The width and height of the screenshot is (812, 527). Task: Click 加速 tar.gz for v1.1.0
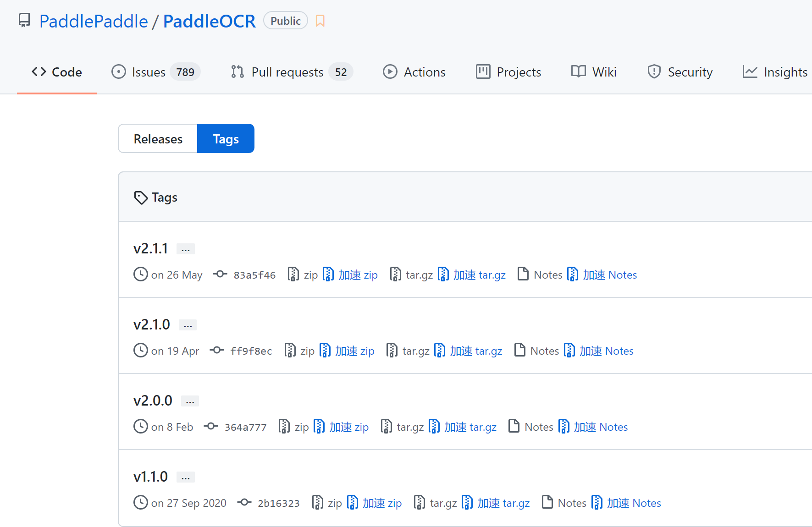tap(496, 503)
